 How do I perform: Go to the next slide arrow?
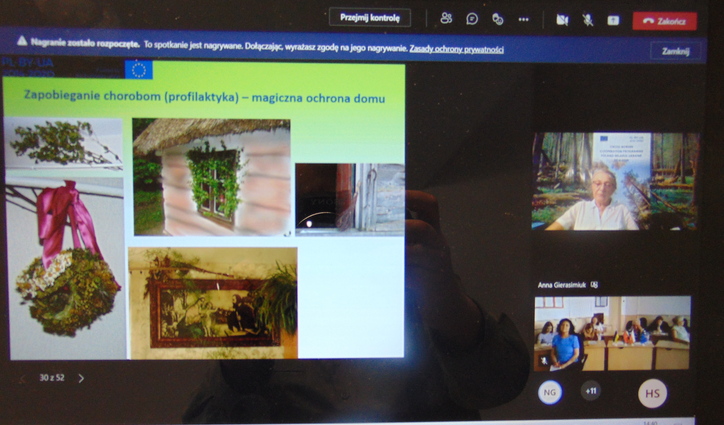point(81,378)
